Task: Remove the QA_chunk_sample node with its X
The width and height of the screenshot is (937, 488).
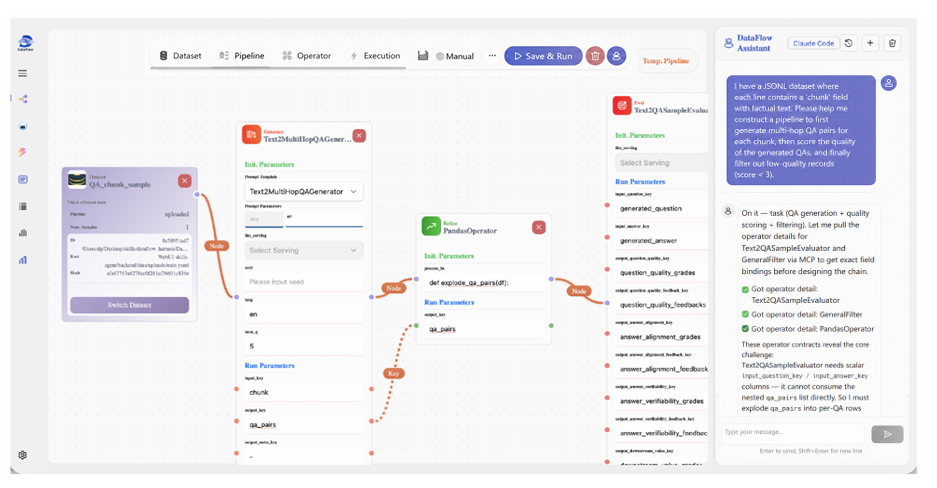Action: (185, 180)
